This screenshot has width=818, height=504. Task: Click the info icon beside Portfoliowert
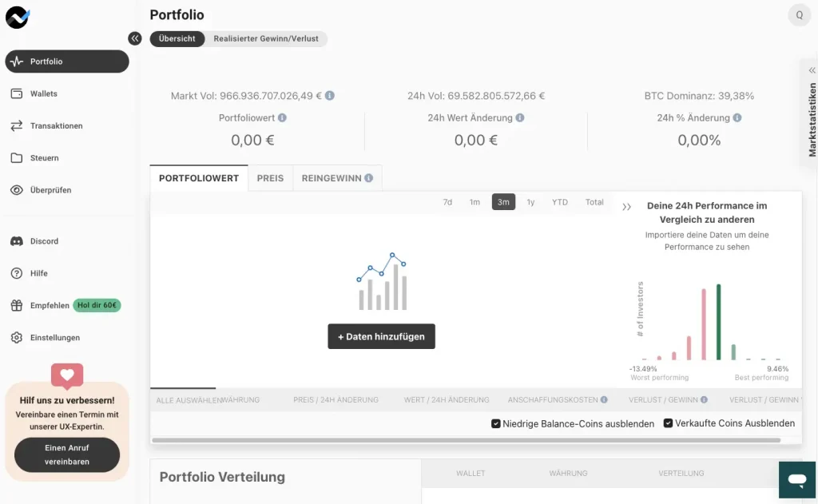point(282,118)
